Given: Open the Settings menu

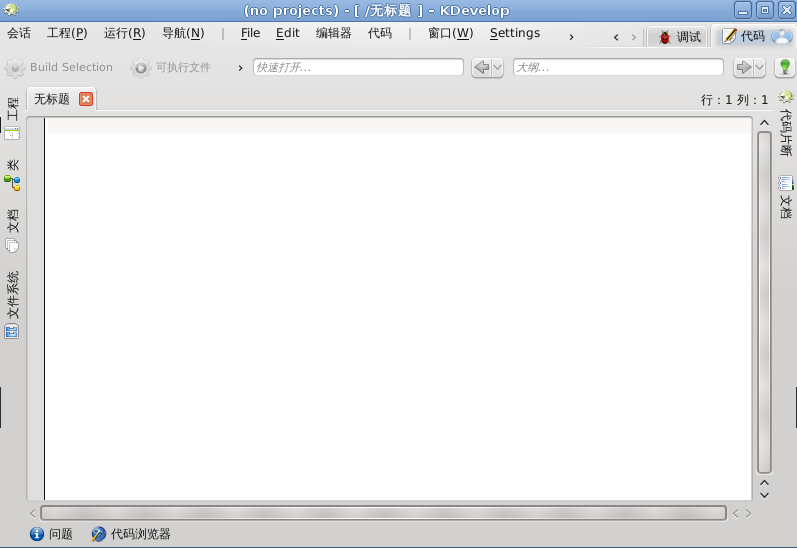Looking at the screenshot, I should 514,33.
